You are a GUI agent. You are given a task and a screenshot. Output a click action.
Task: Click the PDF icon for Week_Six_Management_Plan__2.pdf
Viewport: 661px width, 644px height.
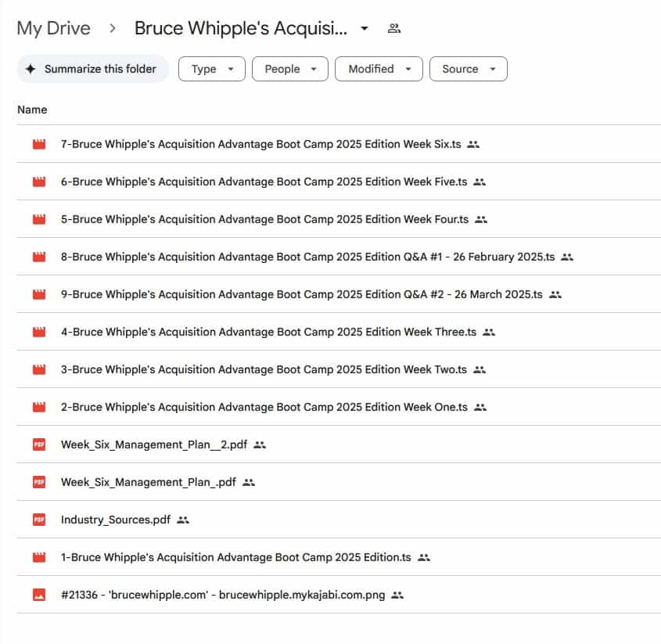[39, 444]
